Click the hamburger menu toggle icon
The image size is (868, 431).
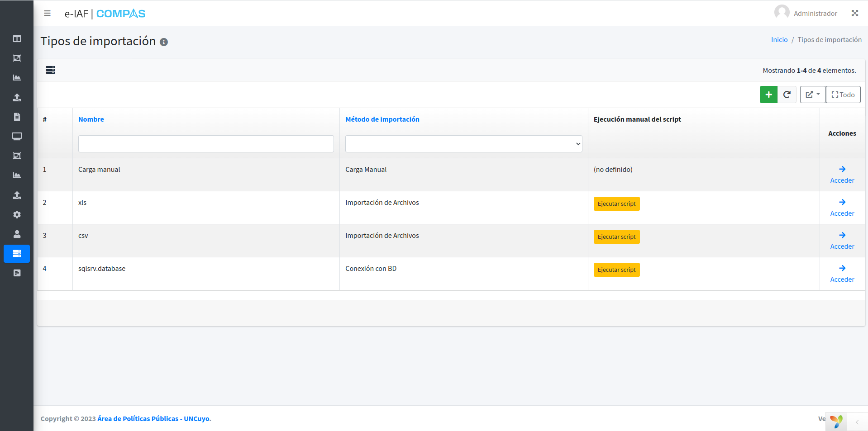coord(47,14)
